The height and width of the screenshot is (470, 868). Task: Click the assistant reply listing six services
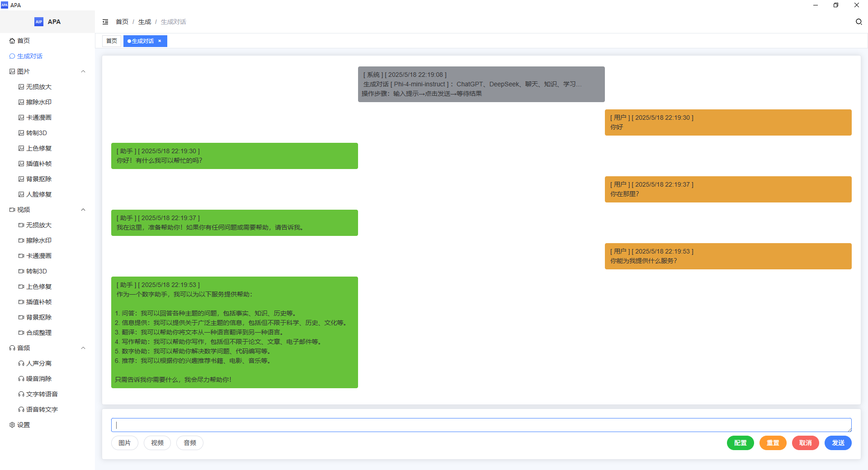pos(234,332)
